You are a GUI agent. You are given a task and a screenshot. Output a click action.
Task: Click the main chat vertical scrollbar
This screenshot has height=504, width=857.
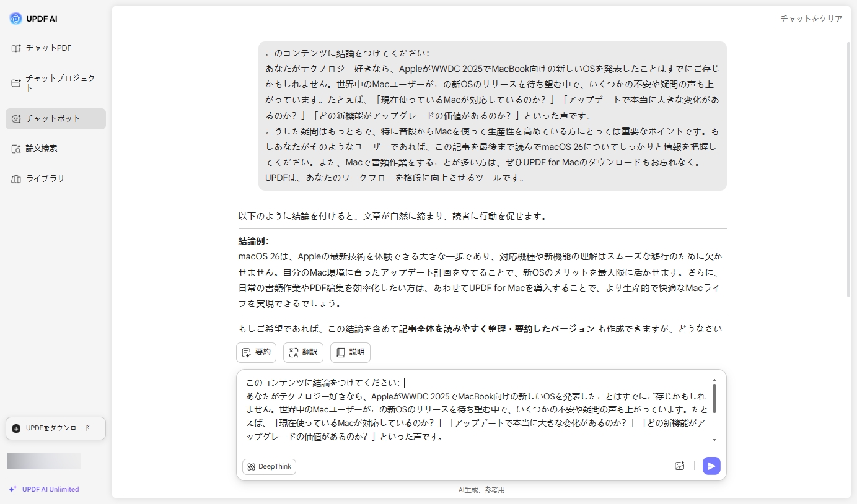pos(849,169)
